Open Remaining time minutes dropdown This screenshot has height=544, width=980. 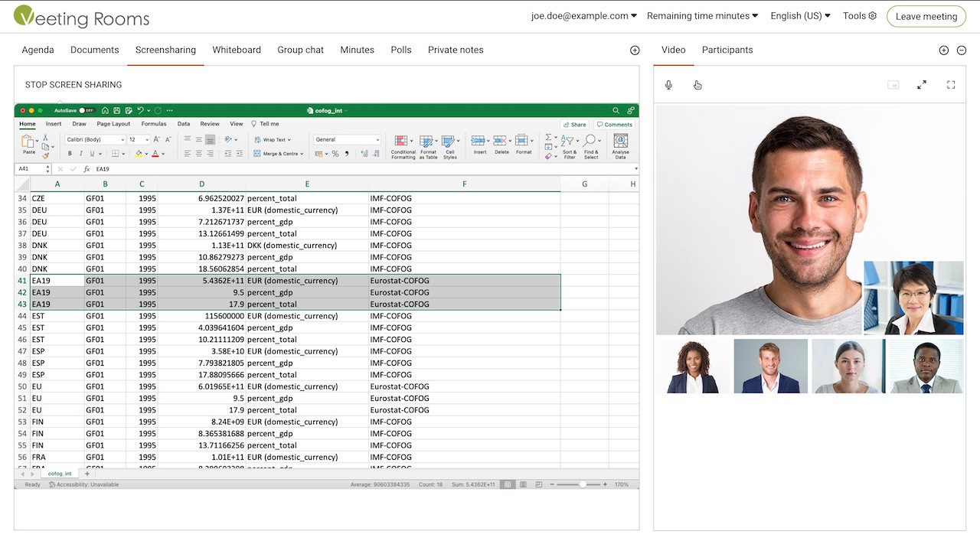[x=702, y=16]
